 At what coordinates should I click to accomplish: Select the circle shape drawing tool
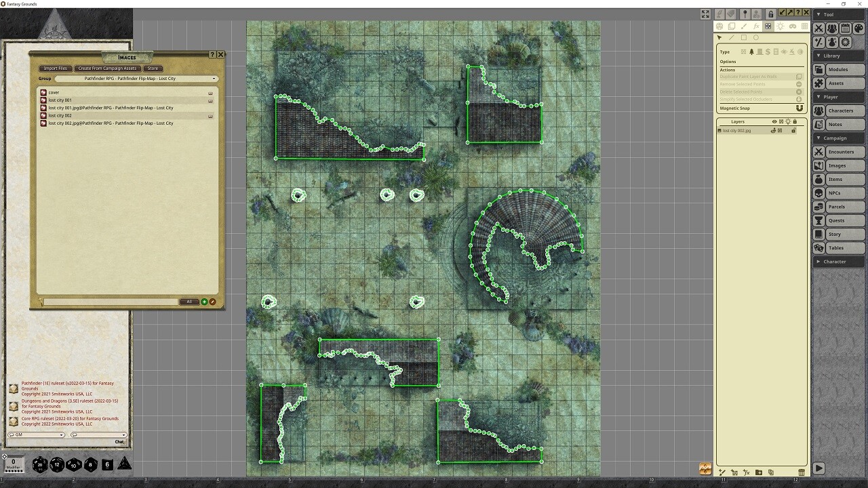click(x=756, y=38)
